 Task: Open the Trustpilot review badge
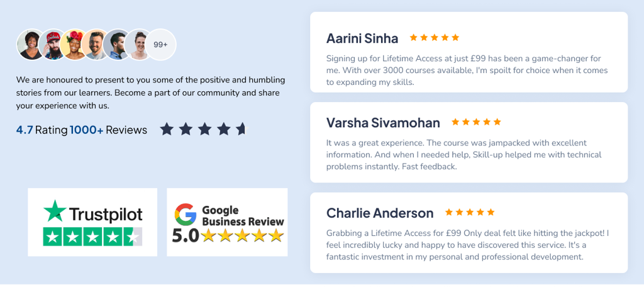tap(92, 222)
